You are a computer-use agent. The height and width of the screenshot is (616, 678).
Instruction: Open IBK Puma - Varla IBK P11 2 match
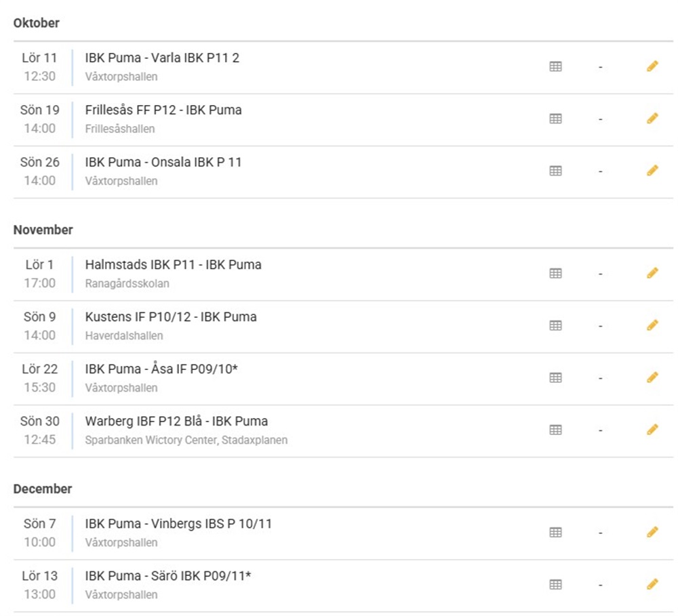[x=162, y=58]
